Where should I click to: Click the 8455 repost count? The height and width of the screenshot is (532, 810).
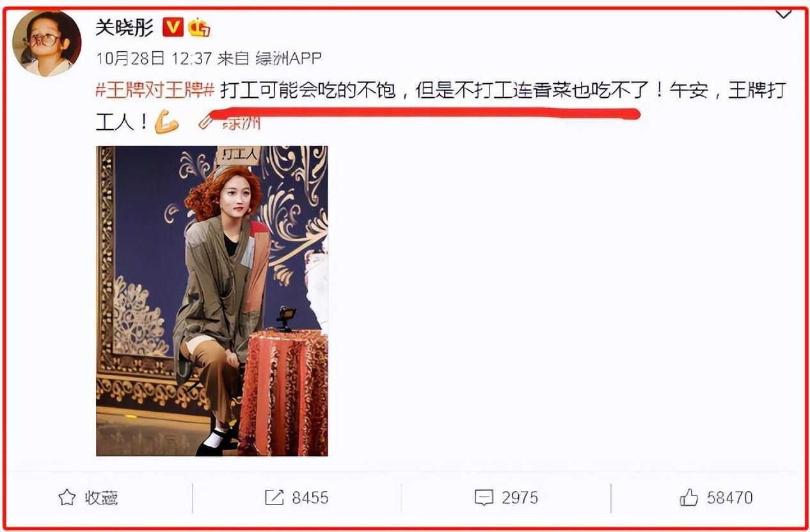(310, 497)
